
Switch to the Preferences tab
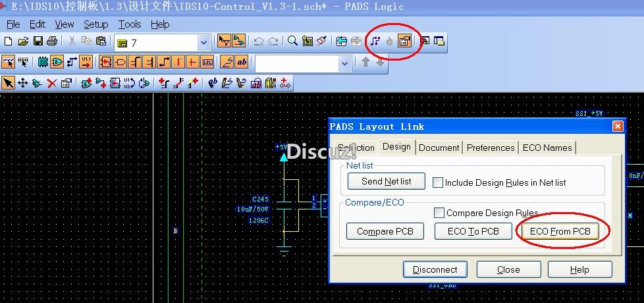[491, 148]
